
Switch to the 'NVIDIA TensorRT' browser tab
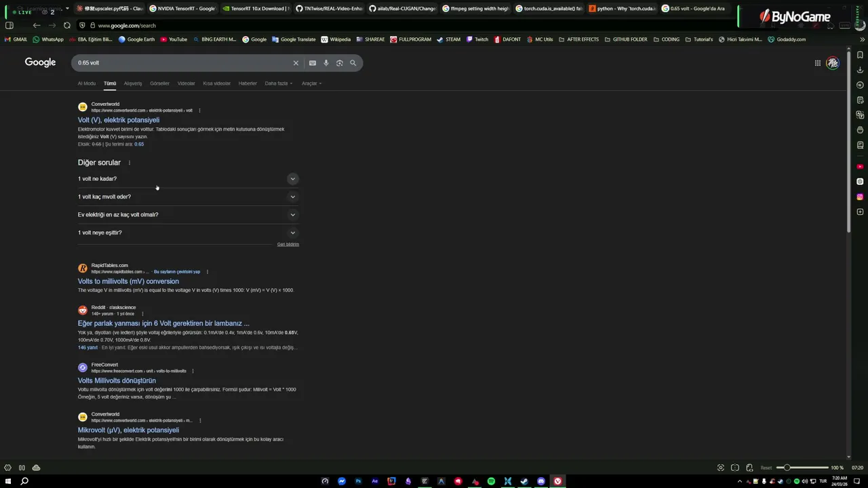(182, 9)
